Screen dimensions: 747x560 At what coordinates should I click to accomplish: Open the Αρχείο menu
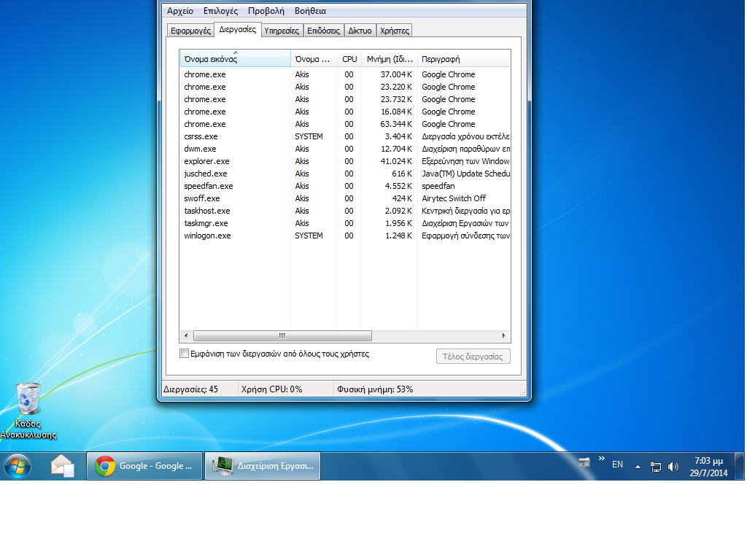pos(180,11)
